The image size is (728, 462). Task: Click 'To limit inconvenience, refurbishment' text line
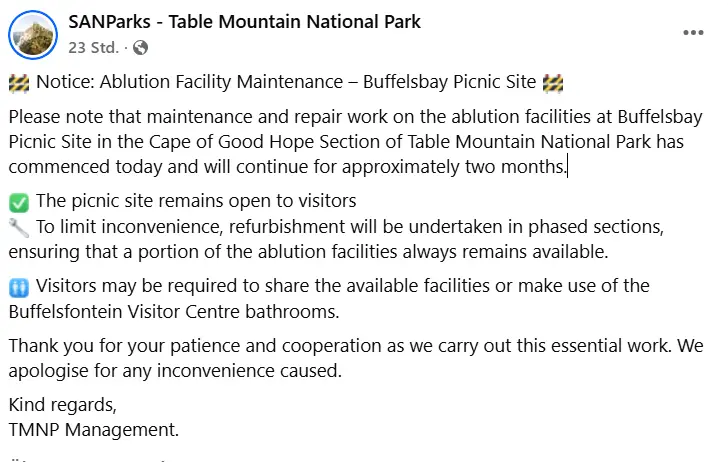pos(350,227)
